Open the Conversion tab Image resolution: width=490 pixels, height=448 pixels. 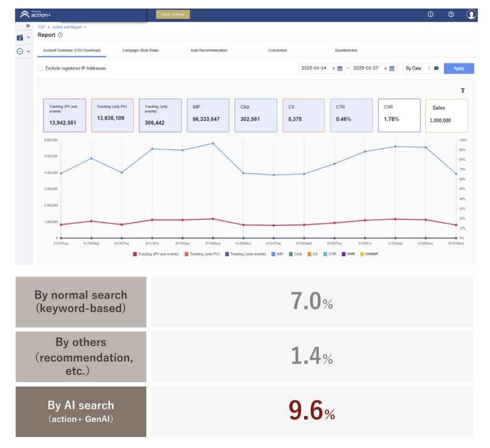[277, 50]
